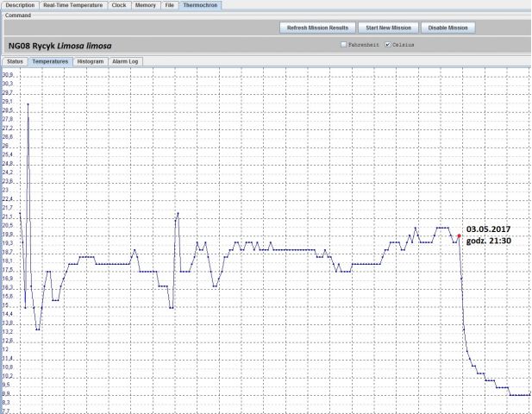532x414 pixels.
Task: Open the Clock tab
Action: 119,5
